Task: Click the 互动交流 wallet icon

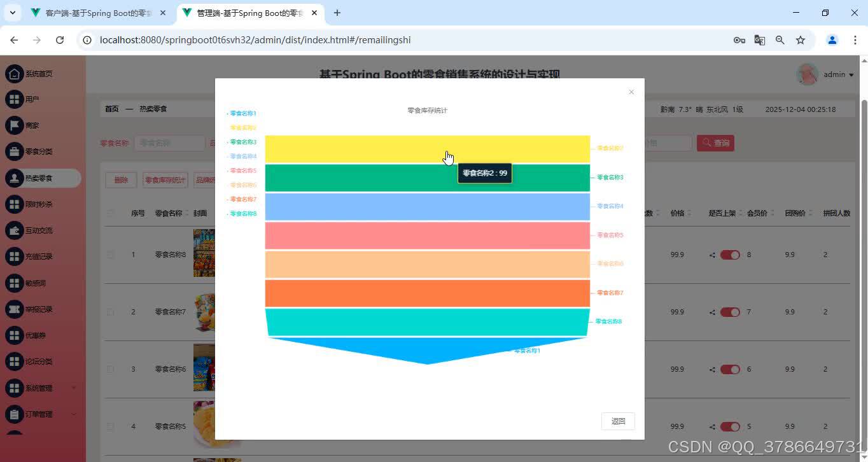Action: [14, 231]
